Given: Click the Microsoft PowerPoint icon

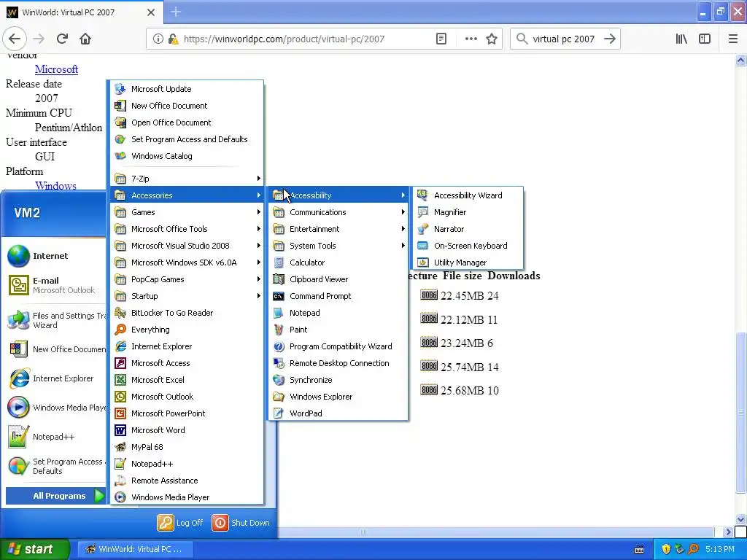Looking at the screenshot, I should (x=120, y=413).
